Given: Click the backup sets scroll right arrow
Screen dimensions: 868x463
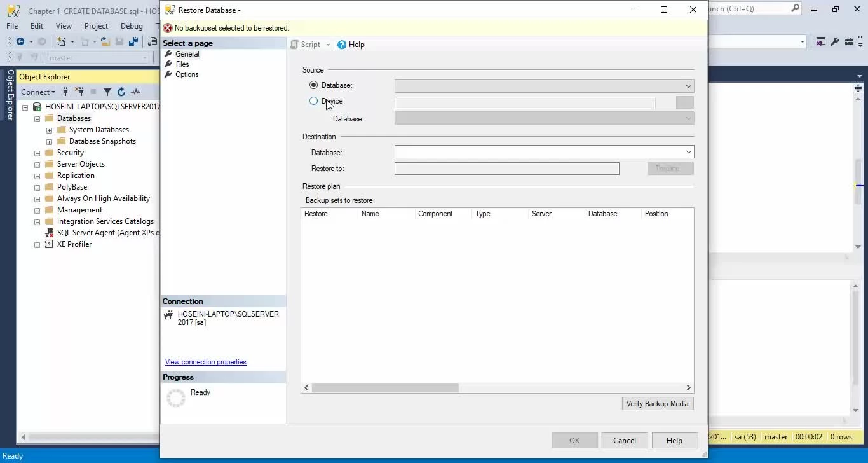Looking at the screenshot, I should tap(688, 387).
